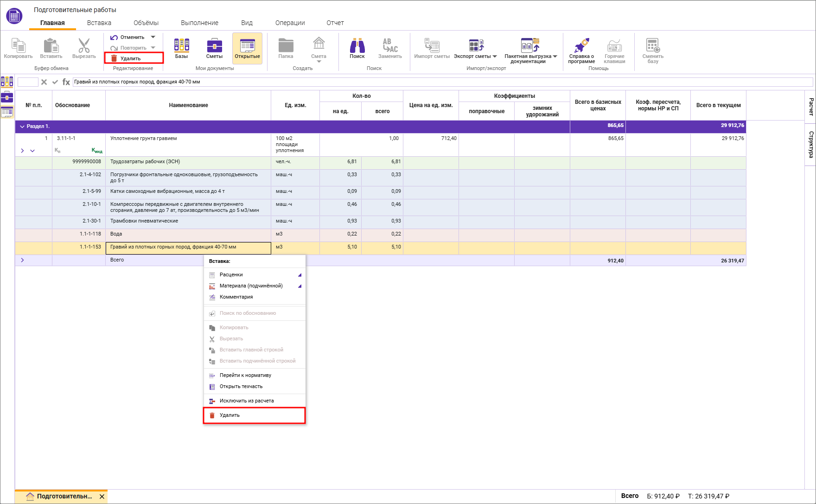Image resolution: width=816 pixels, height=504 pixels.
Task: Open the Выполнение ribbon tab
Action: pyautogui.click(x=199, y=23)
